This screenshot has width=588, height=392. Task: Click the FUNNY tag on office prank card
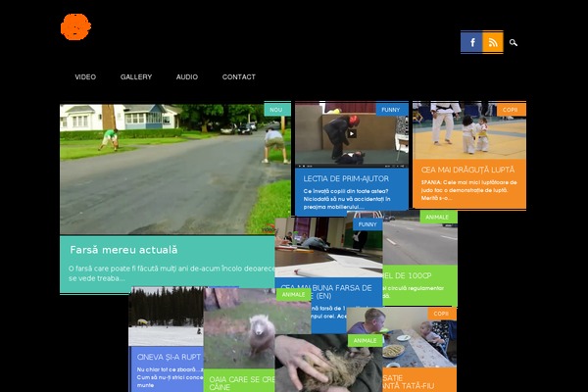pos(367,224)
